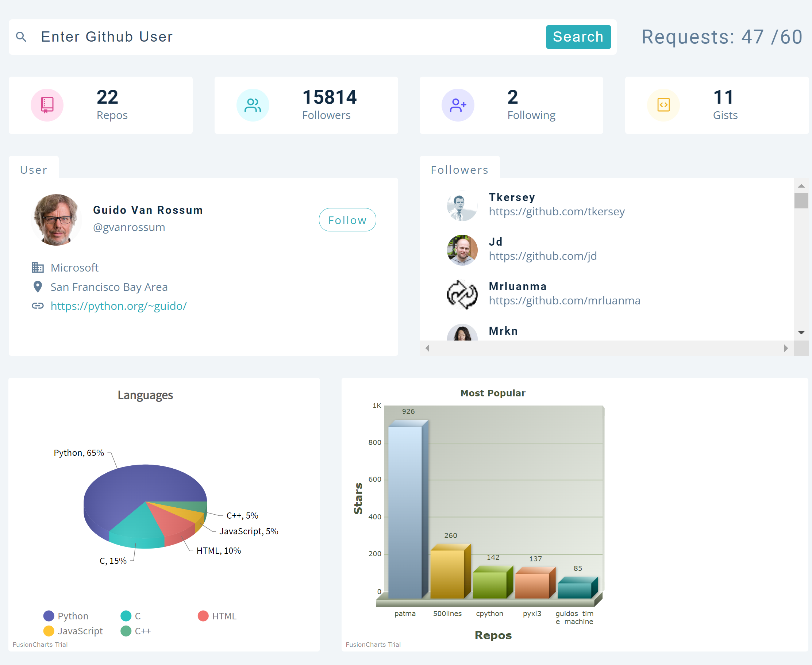Open Jd's avatar image
Viewport: 812px width, 665px height.
462,250
